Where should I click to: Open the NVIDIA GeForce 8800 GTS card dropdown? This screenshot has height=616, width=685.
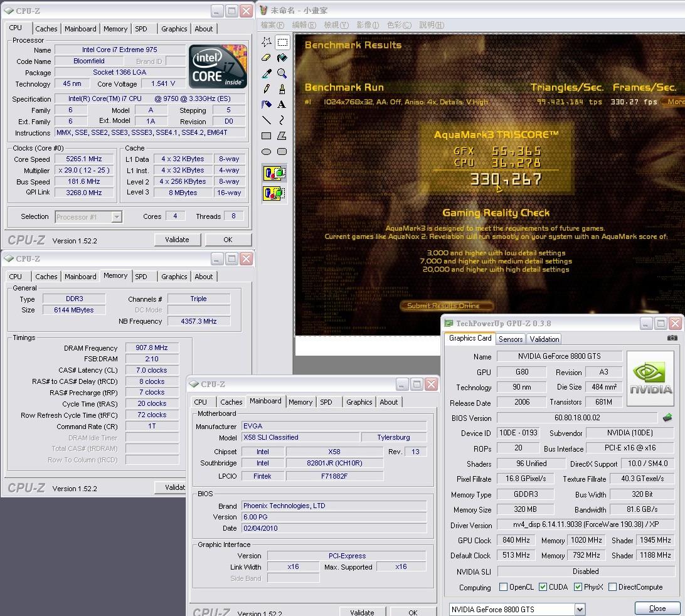pyautogui.click(x=579, y=609)
